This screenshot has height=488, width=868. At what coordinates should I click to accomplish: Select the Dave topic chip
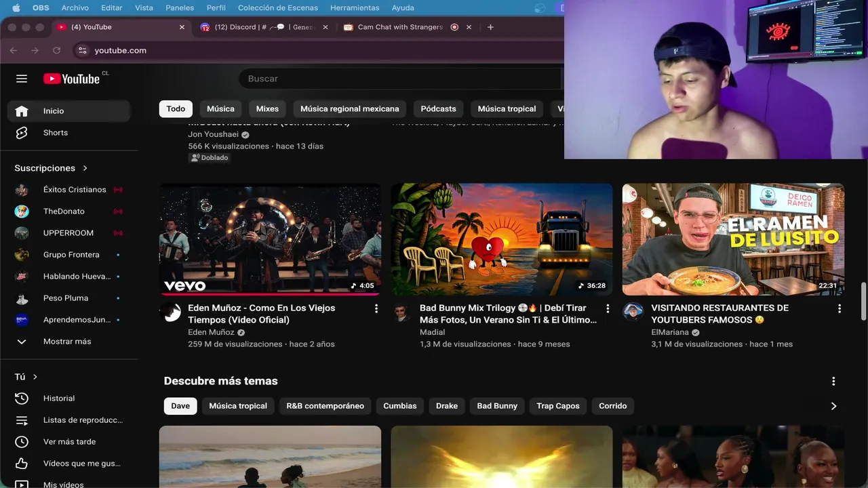tap(180, 406)
